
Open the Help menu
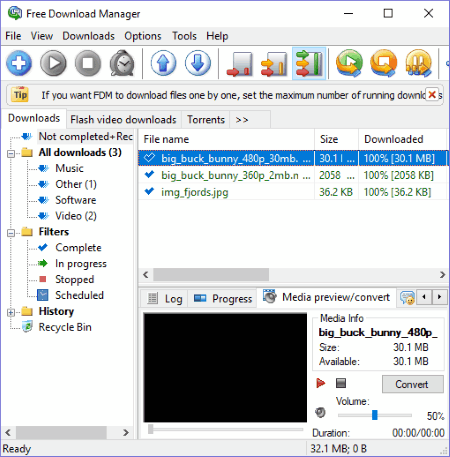(217, 36)
